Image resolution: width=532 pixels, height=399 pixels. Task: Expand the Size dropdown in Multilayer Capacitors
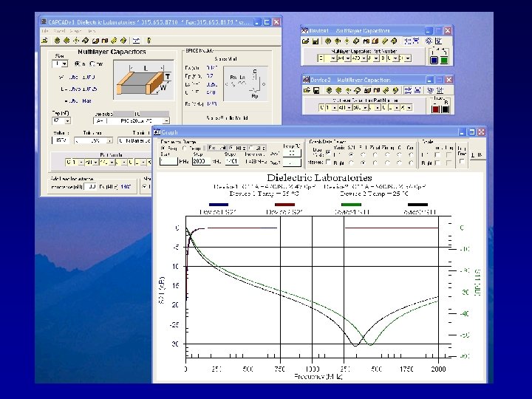pyautogui.click(x=64, y=64)
